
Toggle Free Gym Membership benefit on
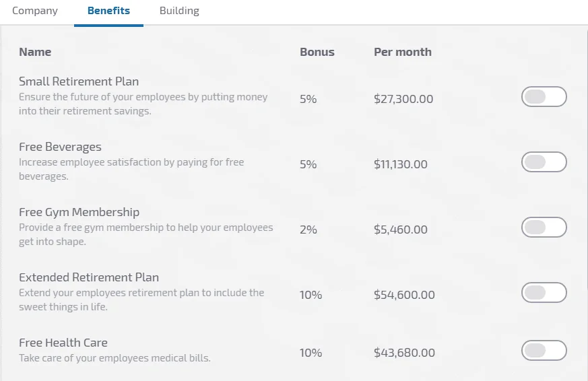(x=544, y=228)
